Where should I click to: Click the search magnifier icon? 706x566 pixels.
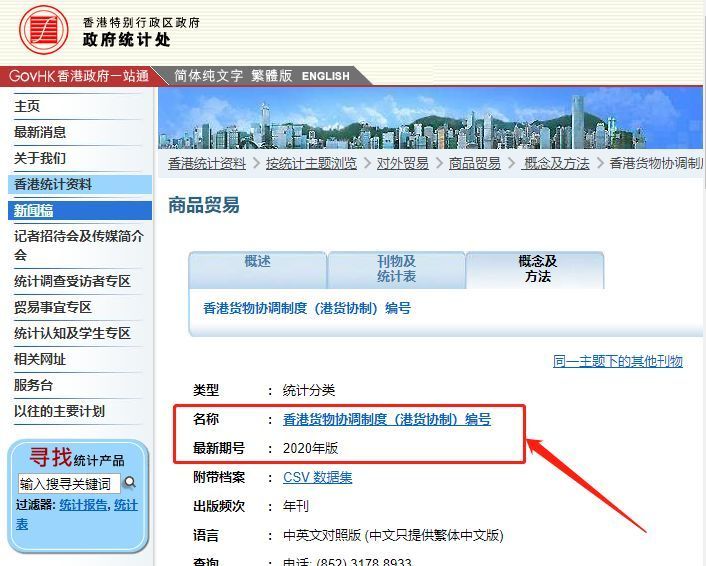tap(129, 482)
